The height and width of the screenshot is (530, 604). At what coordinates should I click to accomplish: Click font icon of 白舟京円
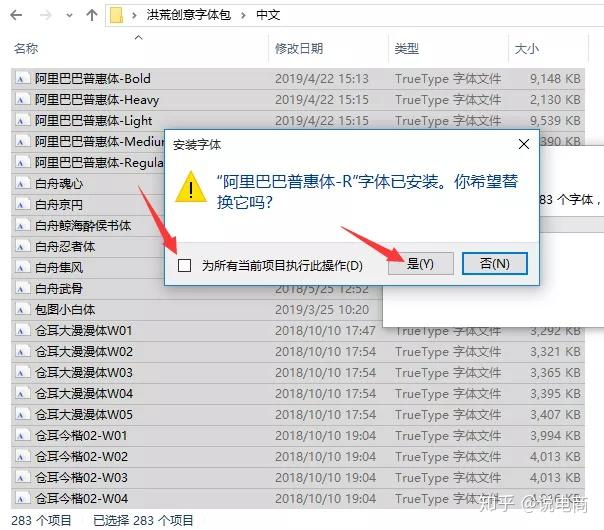pyautogui.click(x=22, y=205)
